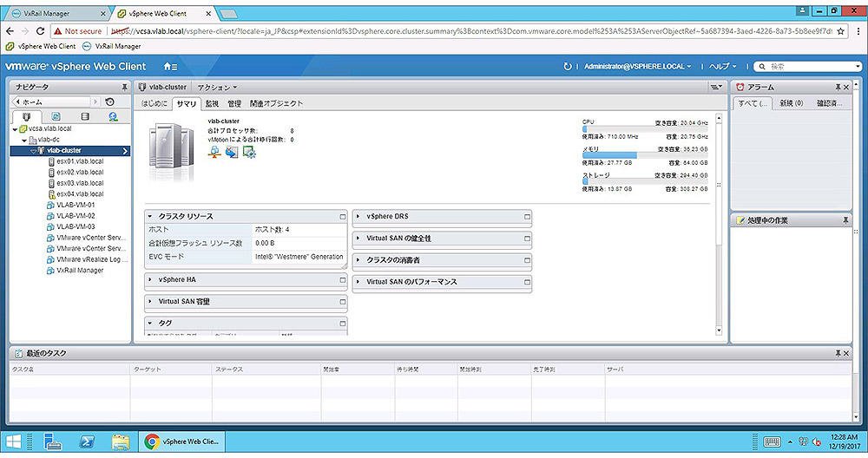Maximize the Virtual SAN 健全性 portlet
This screenshot has height=458, width=868.
pos(527,239)
